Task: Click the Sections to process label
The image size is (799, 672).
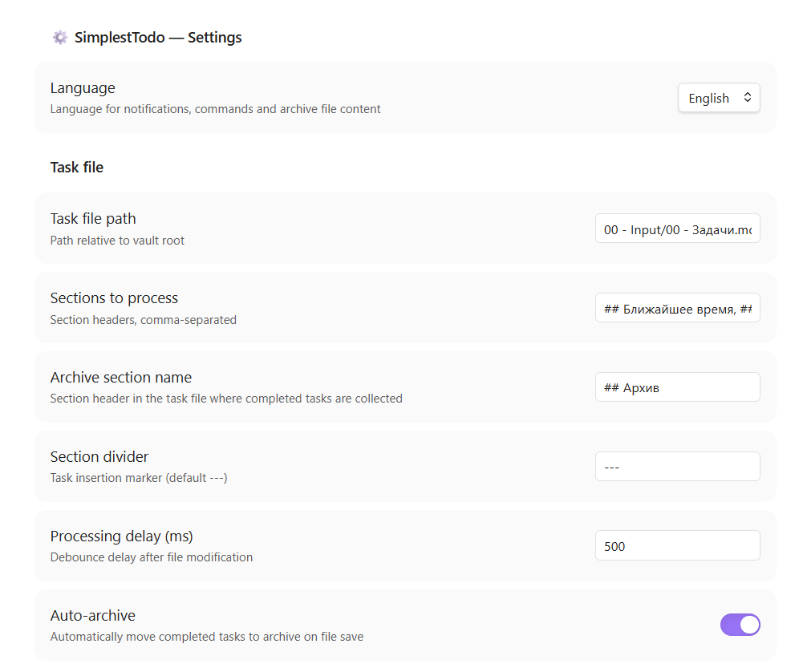Action: (x=114, y=298)
